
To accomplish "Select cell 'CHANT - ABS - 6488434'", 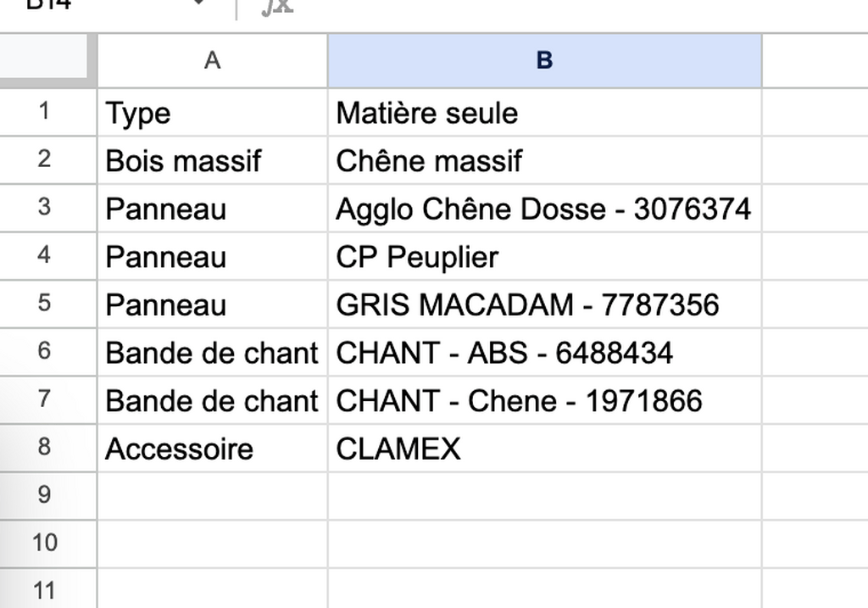I will click(x=545, y=352).
